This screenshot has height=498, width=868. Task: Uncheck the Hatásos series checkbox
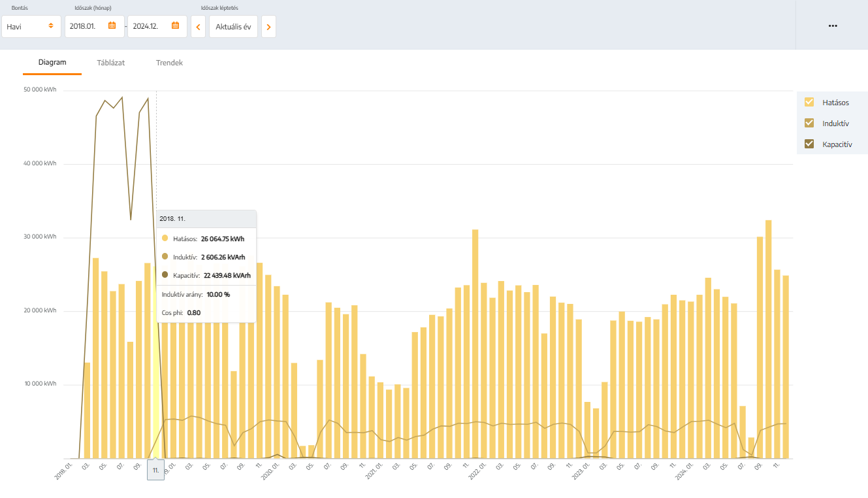click(809, 102)
